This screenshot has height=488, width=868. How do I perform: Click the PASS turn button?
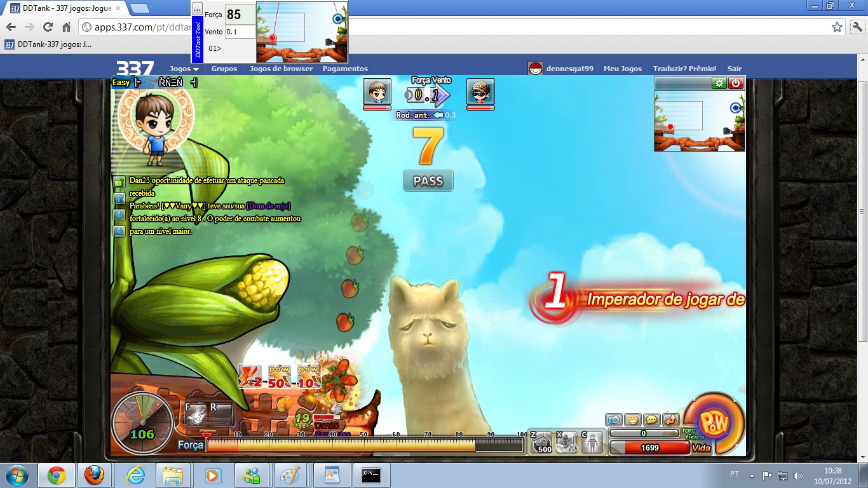coord(428,181)
